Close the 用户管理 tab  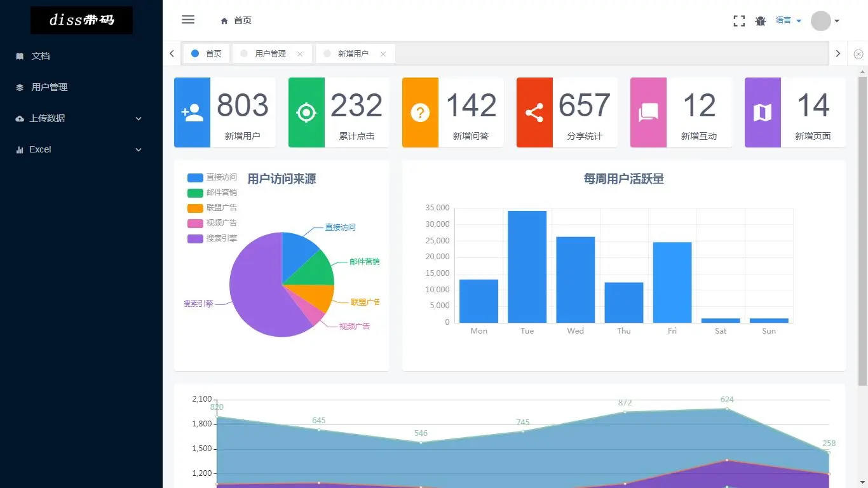coord(300,54)
